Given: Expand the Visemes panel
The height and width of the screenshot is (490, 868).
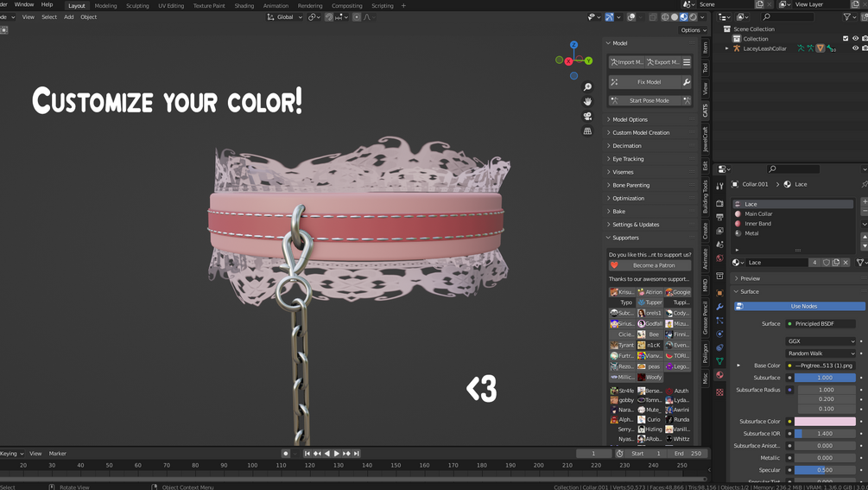Looking at the screenshot, I should pos(623,172).
